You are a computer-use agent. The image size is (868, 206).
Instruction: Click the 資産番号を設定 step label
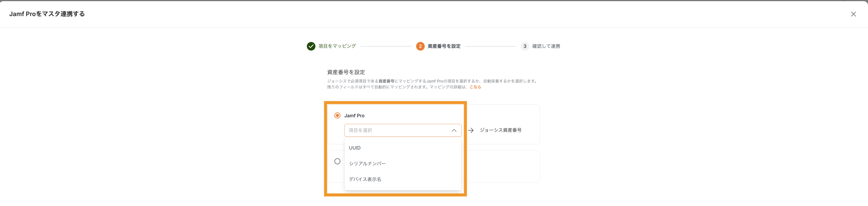click(x=444, y=46)
